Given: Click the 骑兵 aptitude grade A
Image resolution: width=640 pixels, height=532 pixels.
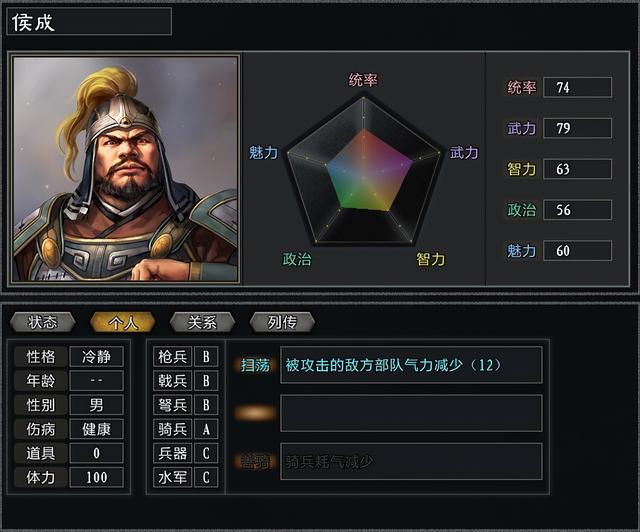Looking at the screenshot, I should [x=206, y=429].
